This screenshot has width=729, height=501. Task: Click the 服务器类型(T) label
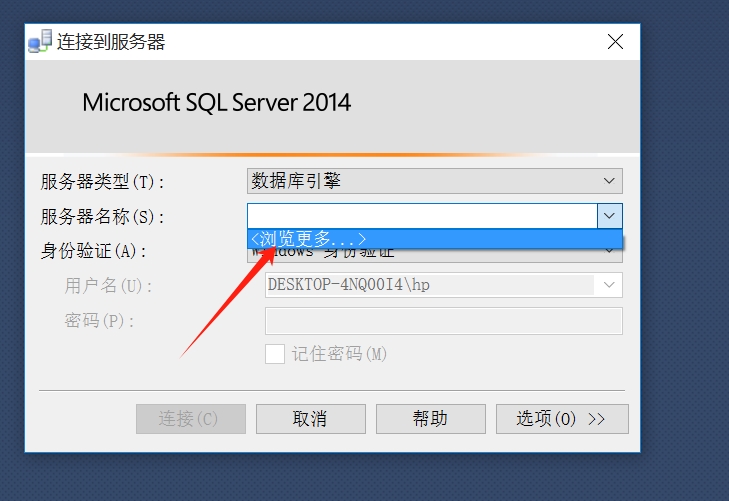tap(102, 182)
